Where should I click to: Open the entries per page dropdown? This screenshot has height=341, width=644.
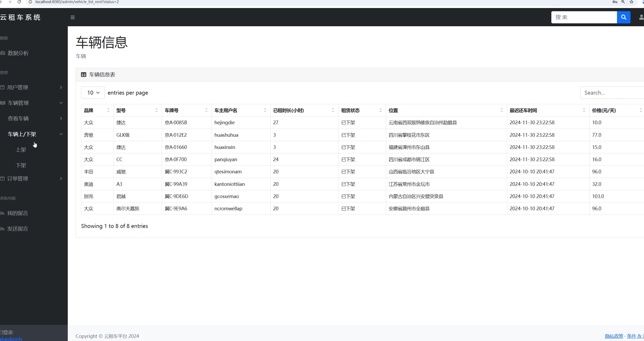click(x=93, y=93)
